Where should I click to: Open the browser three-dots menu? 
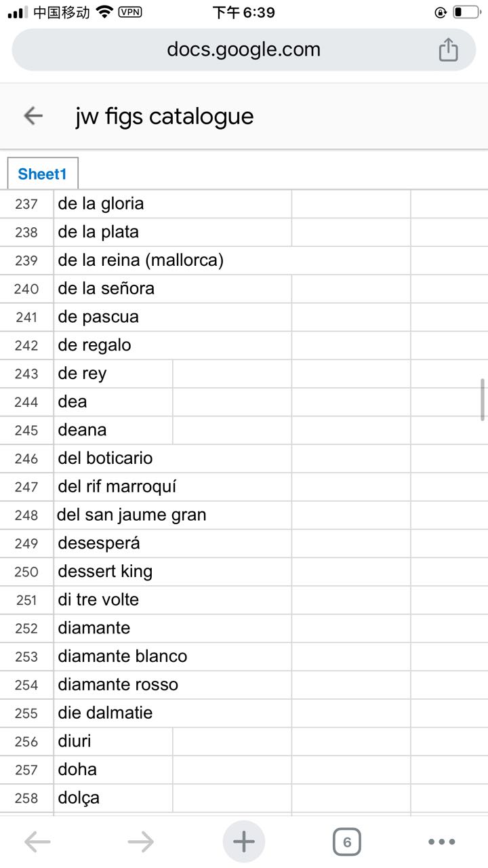(442, 842)
